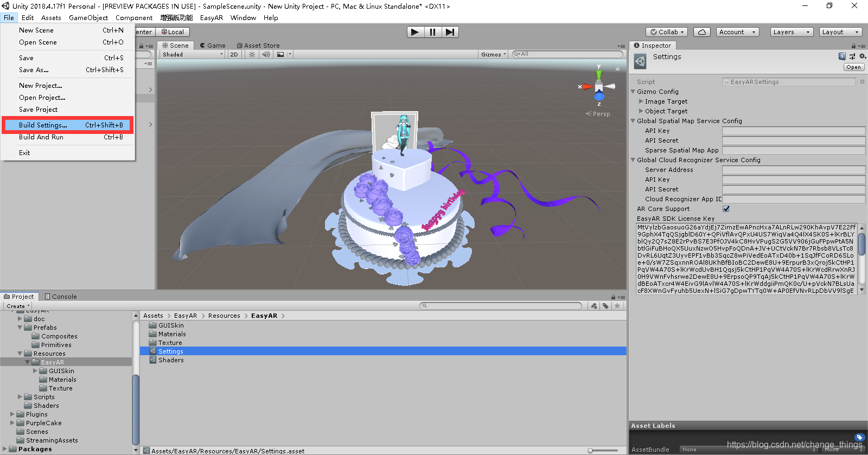Open the Console tab

[61, 297]
